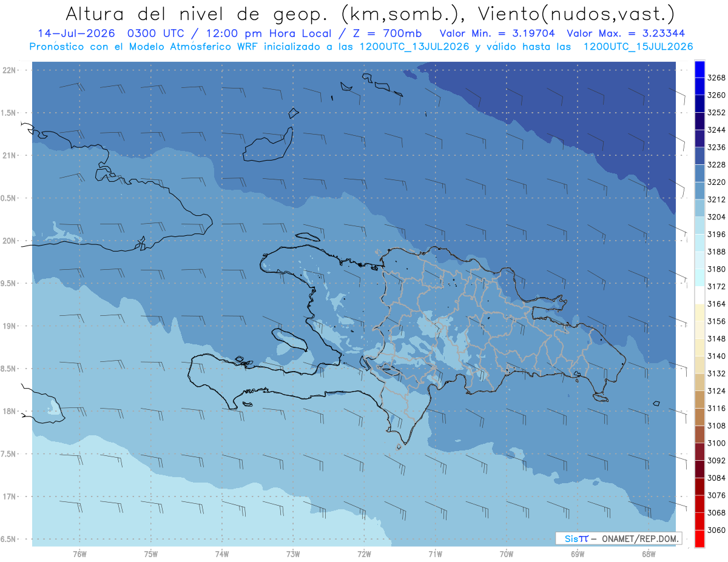This screenshot has width=728, height=562.
Task: Click the '3140' colorbar label
Action: coord(716,356)
